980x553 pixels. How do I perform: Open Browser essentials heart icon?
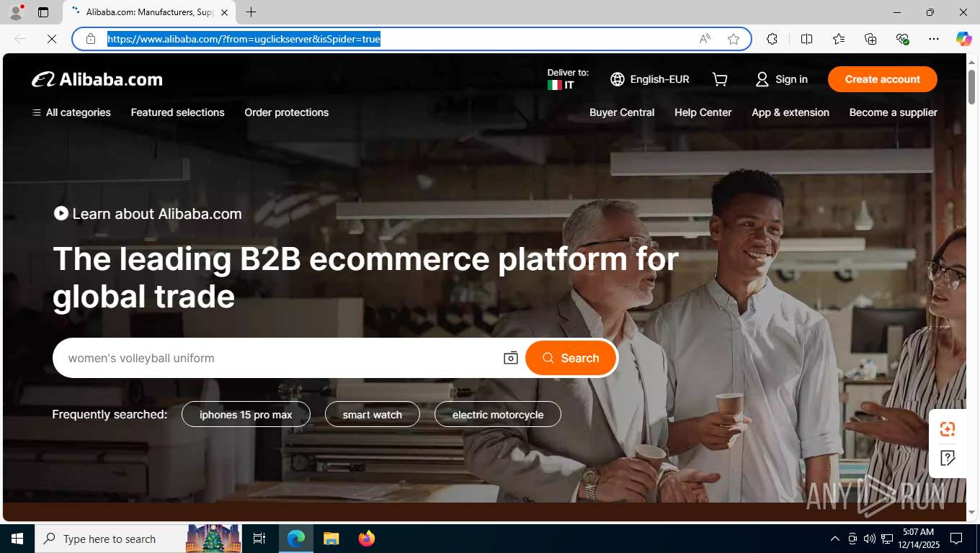(x=902, y=39)
